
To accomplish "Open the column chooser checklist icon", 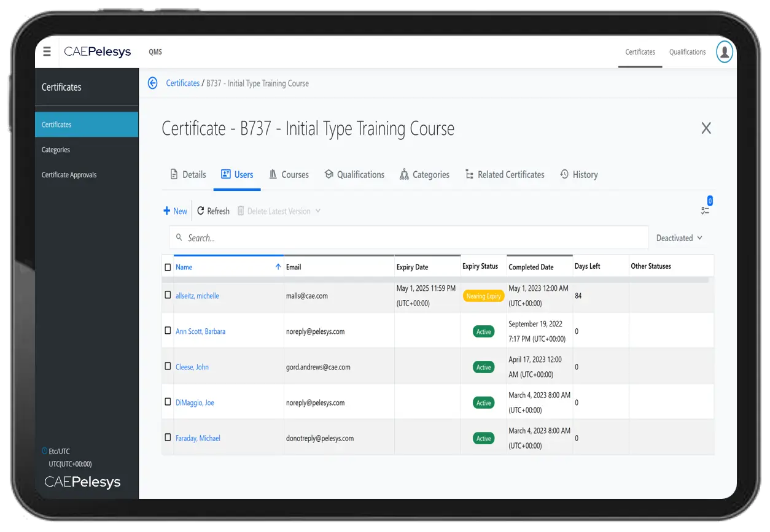I will [x=705, y=210].
